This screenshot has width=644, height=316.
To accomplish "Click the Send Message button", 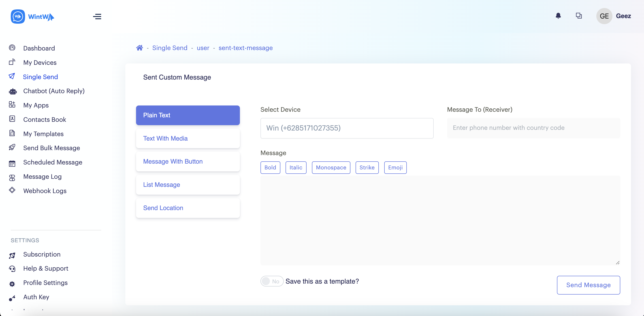I will click(x=588, y=285).
